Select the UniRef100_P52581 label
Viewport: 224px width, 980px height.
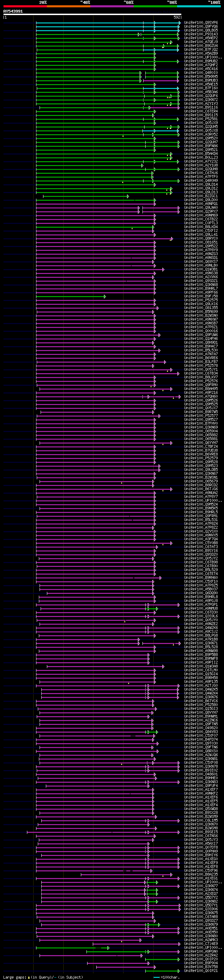pyautogui.click(x=201, y=119)
